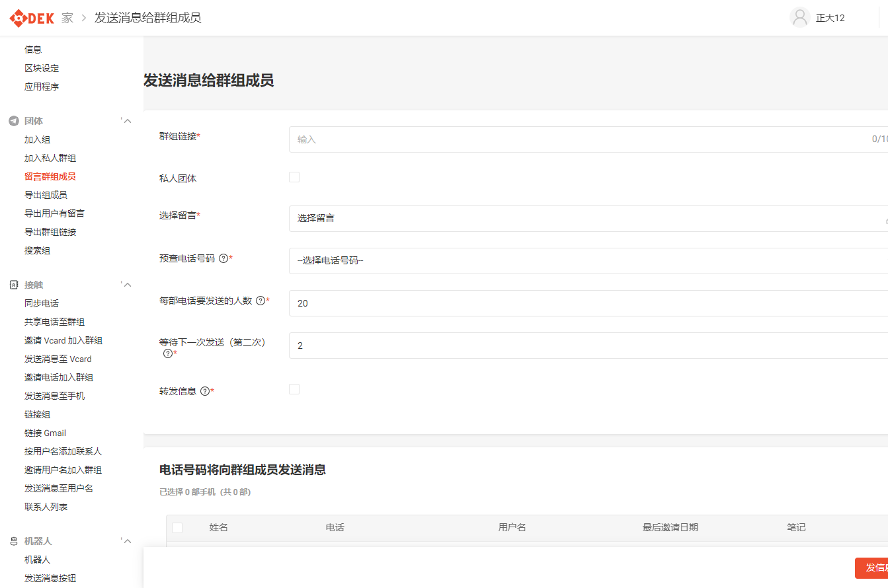888x588 pixels.
Task: Collapse the 团体 sidebar section
Action: tap(128, 121)
